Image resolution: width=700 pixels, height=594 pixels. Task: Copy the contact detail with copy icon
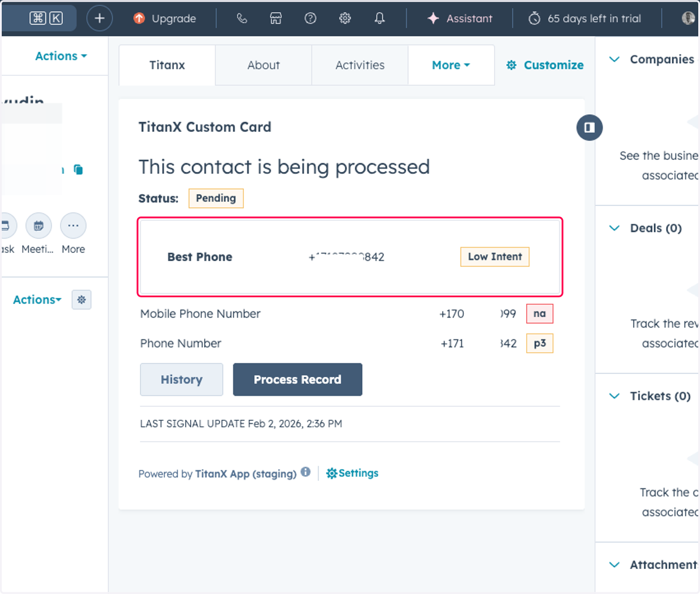tap(78, 170)
